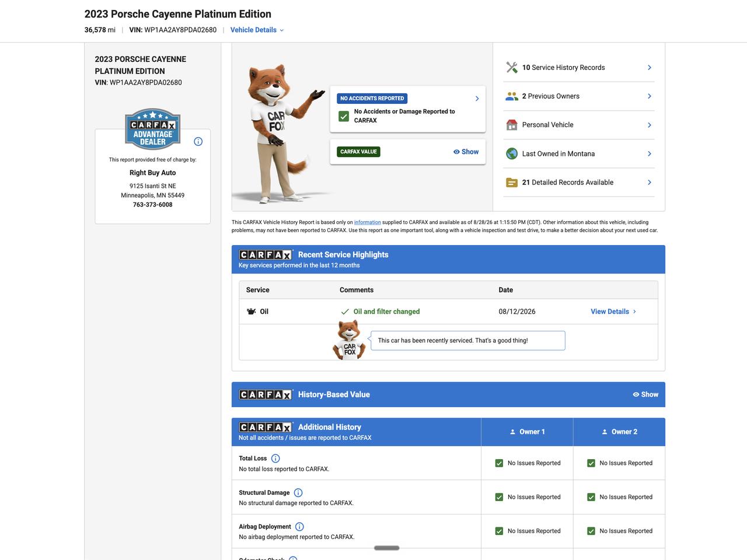Click the Previous Owners people icon
Screen dimensions: 747x560
[x=512, y=96]
